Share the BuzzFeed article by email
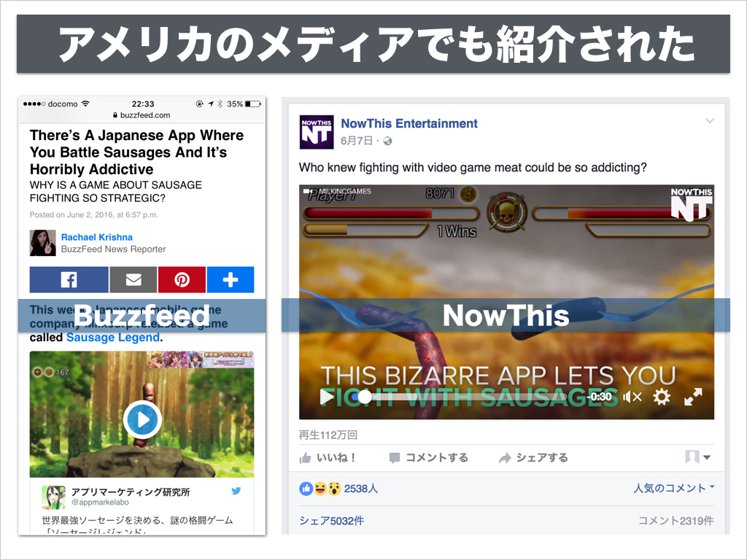The height and width of the screenshot is (560, 747). [x=133, y=279]
